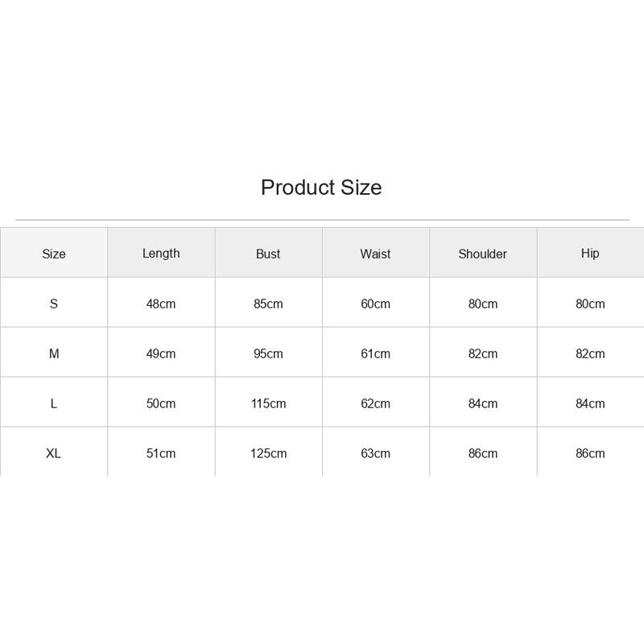
Task: Select the M size row label
Action: tap(54, 353)
